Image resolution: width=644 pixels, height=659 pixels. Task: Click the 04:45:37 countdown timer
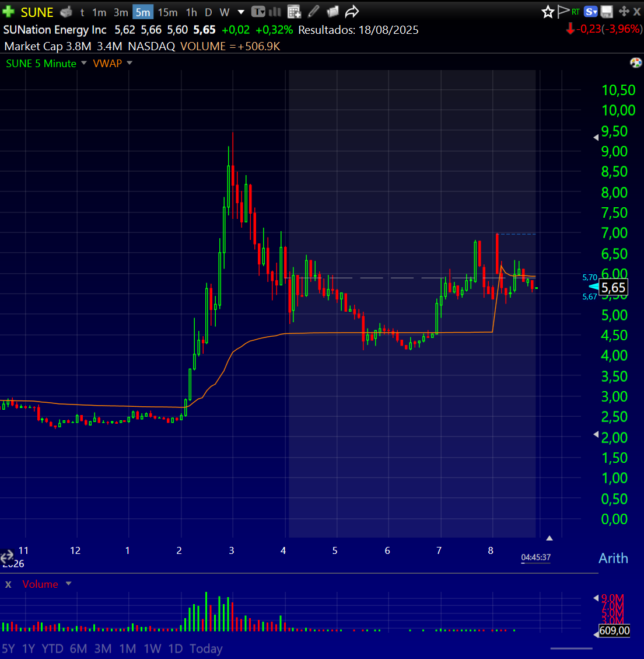[535, 557]
